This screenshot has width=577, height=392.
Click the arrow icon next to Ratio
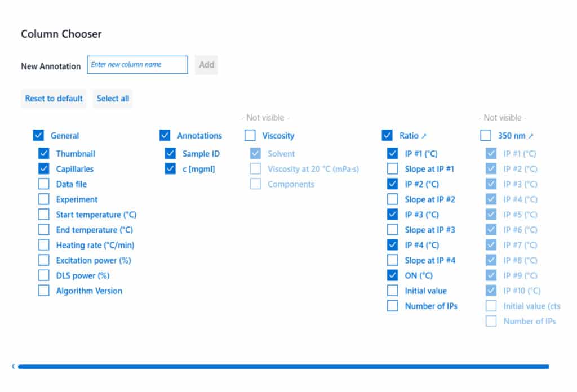point(424,136)
